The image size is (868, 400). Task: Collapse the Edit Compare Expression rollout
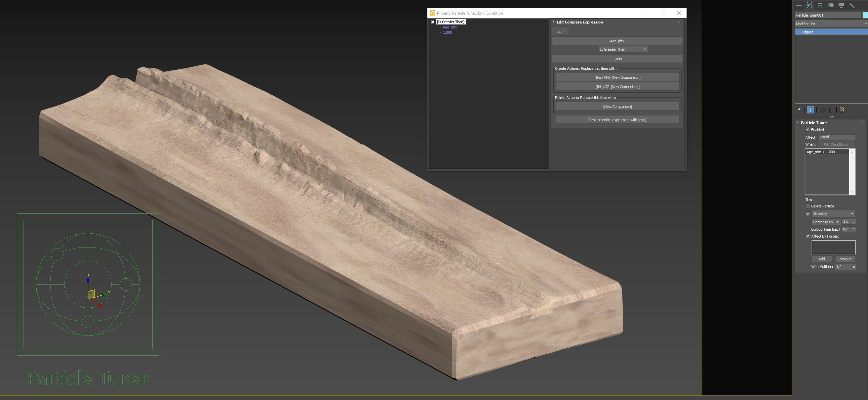[554, 22]
